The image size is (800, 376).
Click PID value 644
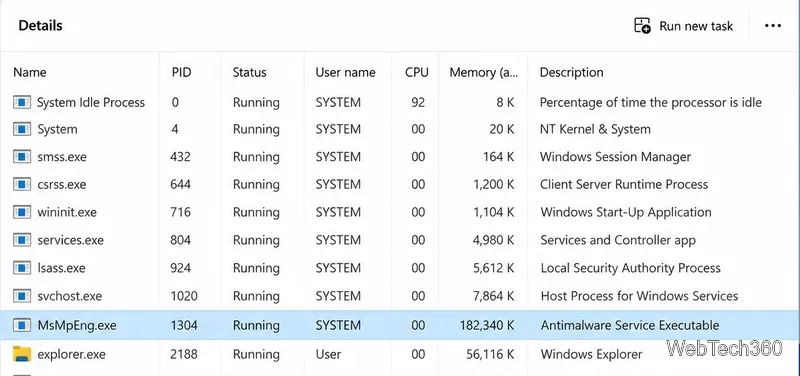point(181,184)
